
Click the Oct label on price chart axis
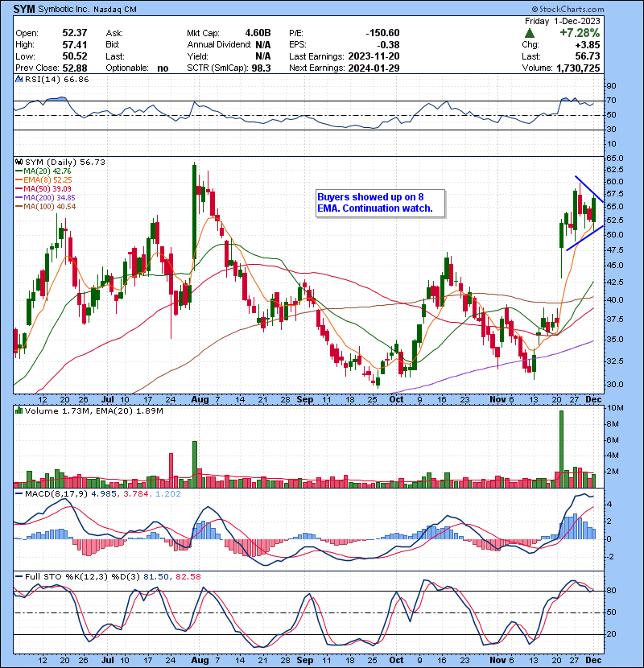396,400
